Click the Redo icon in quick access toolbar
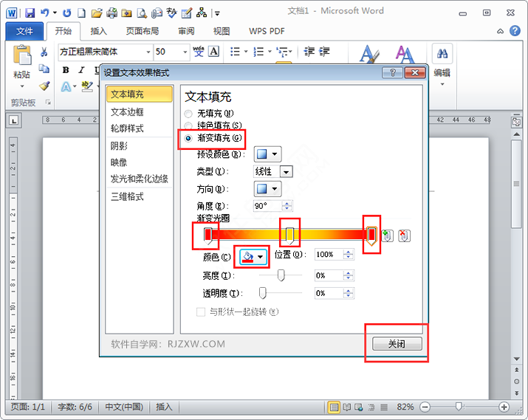The width and height of the screenshot is (528, 420). 66,13
